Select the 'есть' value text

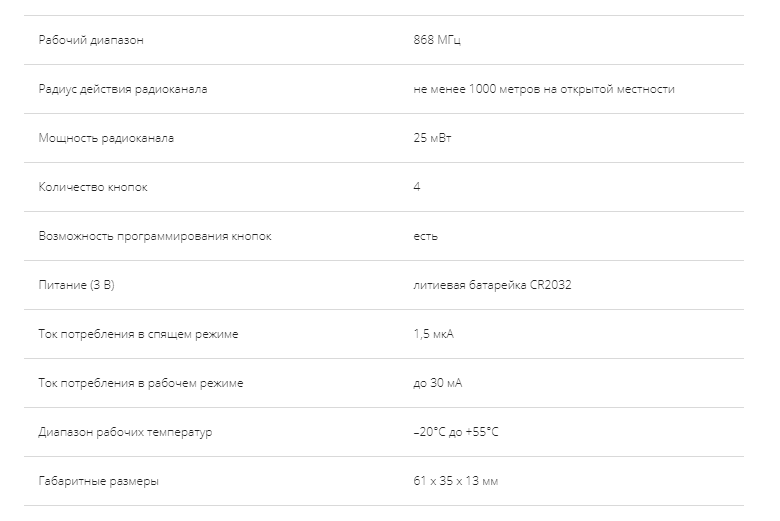(425, 237)
